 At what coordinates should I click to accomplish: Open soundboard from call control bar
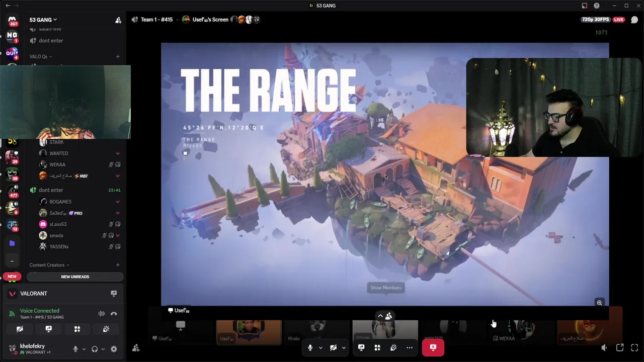coord(393,347)
